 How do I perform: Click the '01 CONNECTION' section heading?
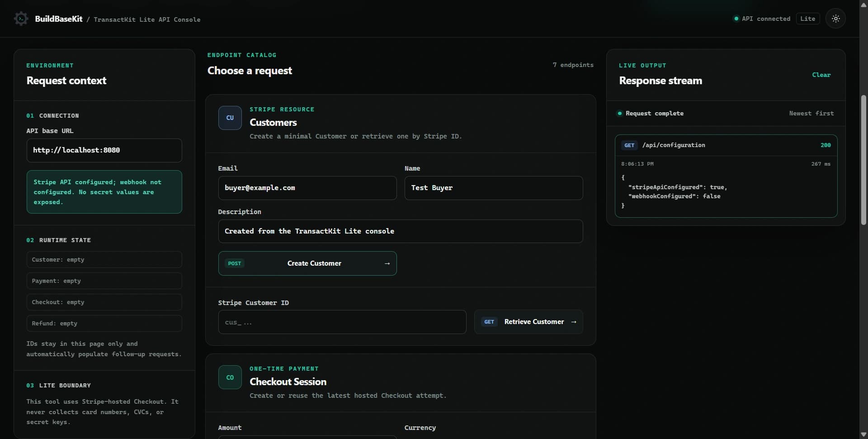[x=52, y=116]
